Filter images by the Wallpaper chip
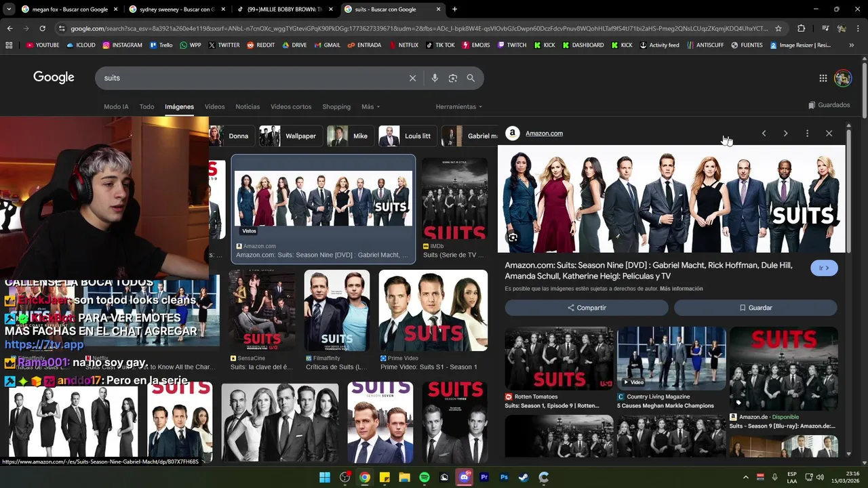 pos(290,136)
